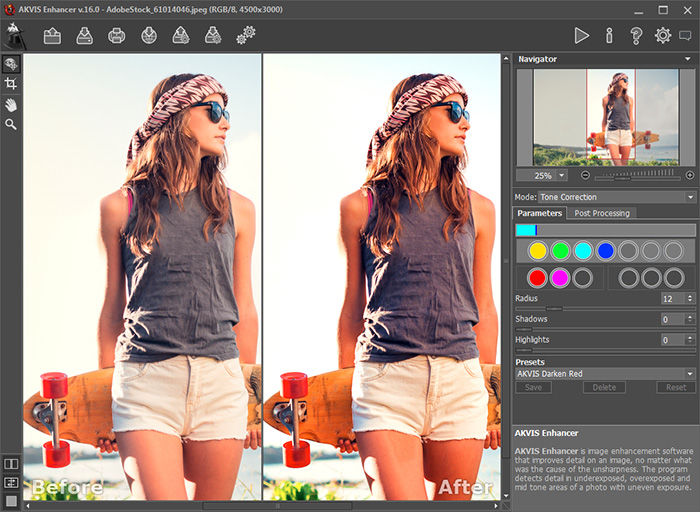The width and height of the screenshot is (700, 512).
Task: Load presets using import presets icon
Action: [181, 36]
